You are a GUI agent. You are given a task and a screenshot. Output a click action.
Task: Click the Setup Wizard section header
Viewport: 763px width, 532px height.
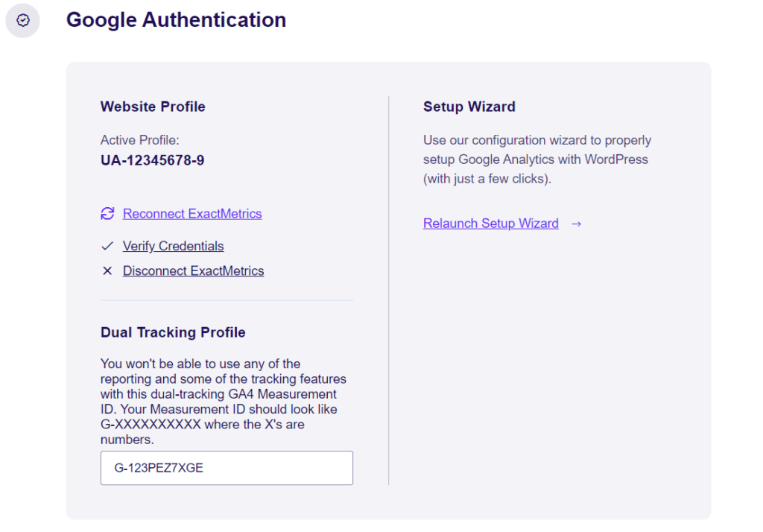[x=469, y=107]
